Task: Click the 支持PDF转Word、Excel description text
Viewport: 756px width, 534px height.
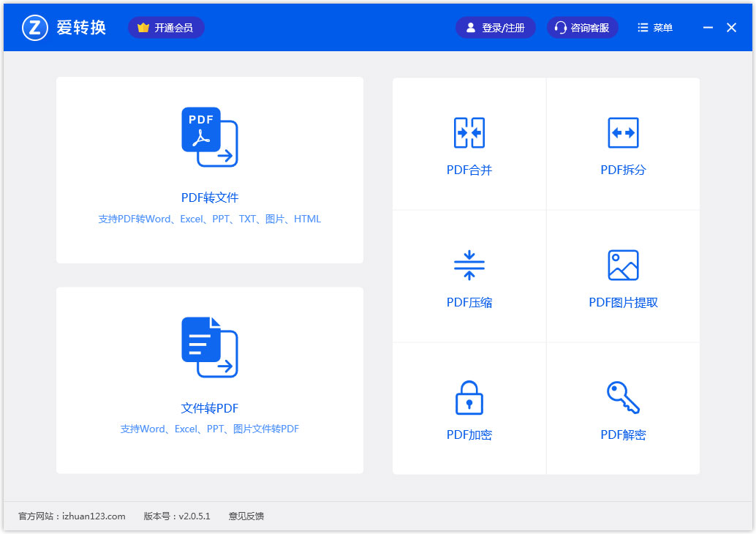Action: tap(210, 219)
